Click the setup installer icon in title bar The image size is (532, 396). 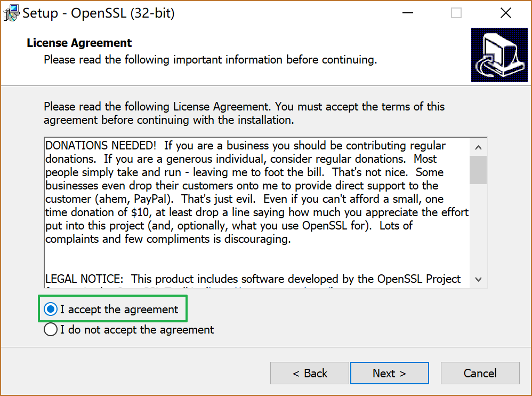point(11,13)
